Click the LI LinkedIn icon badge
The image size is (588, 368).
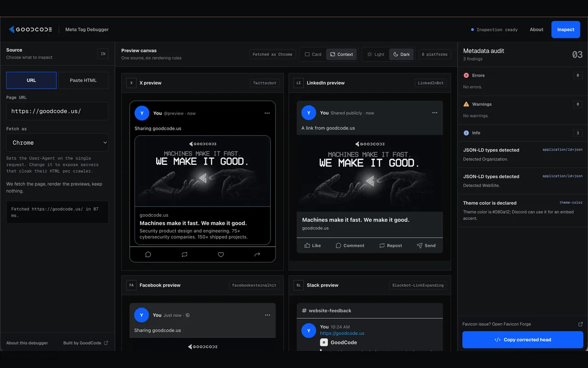(x=299, y=83)
